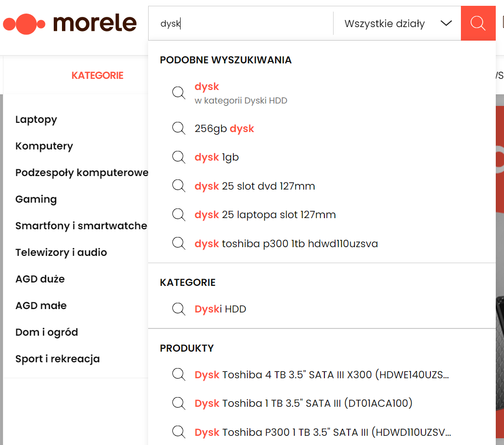This screenshot has height=445, width=504.
Task: Click the morele logo
Action: coord(70,23)
